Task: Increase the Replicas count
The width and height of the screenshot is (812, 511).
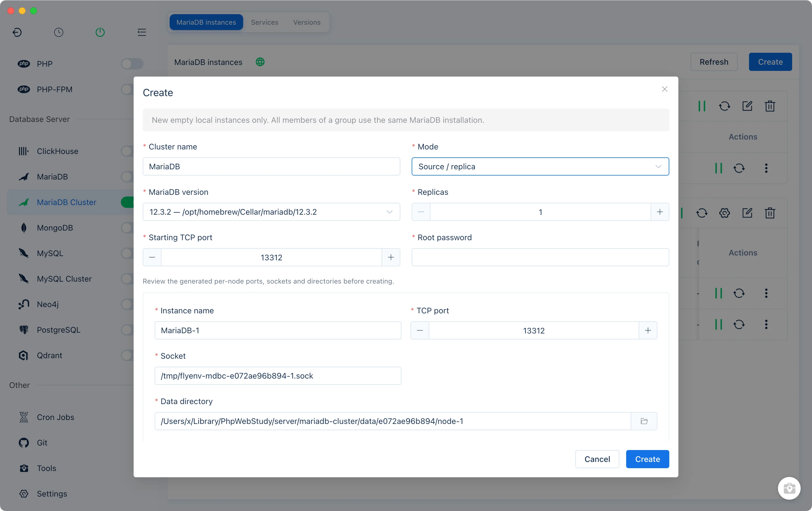Action: coord(660,212)
